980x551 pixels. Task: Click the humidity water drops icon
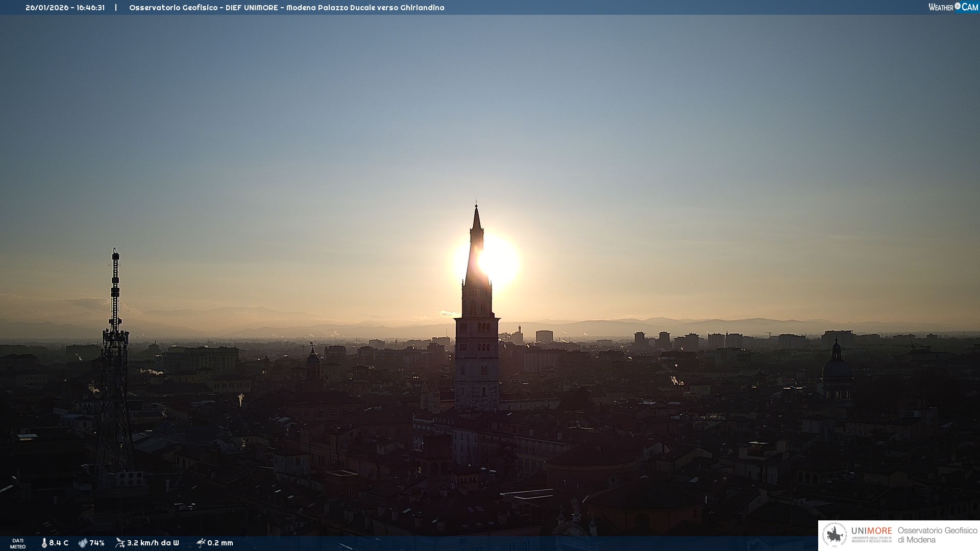click(x=83, y=543)
